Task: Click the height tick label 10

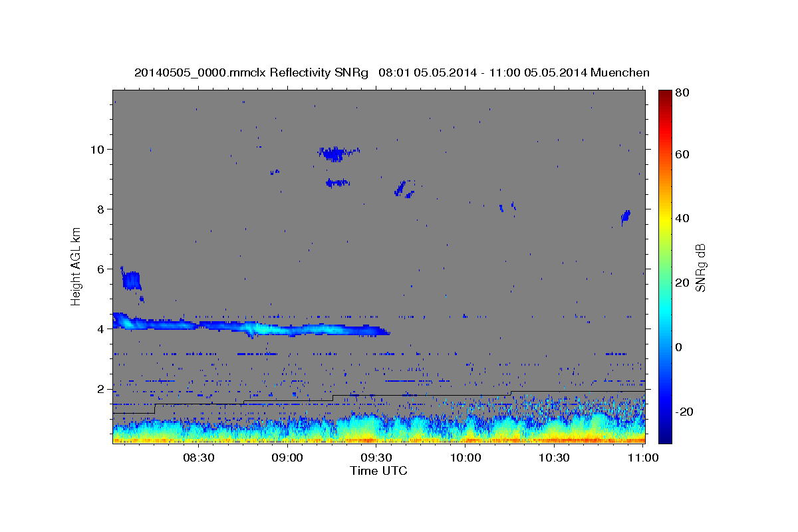Action: [x=98, y=149]
